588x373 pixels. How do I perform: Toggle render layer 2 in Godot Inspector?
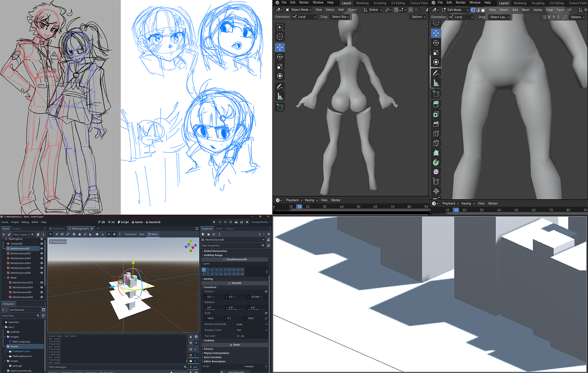(x=208, y=270)
